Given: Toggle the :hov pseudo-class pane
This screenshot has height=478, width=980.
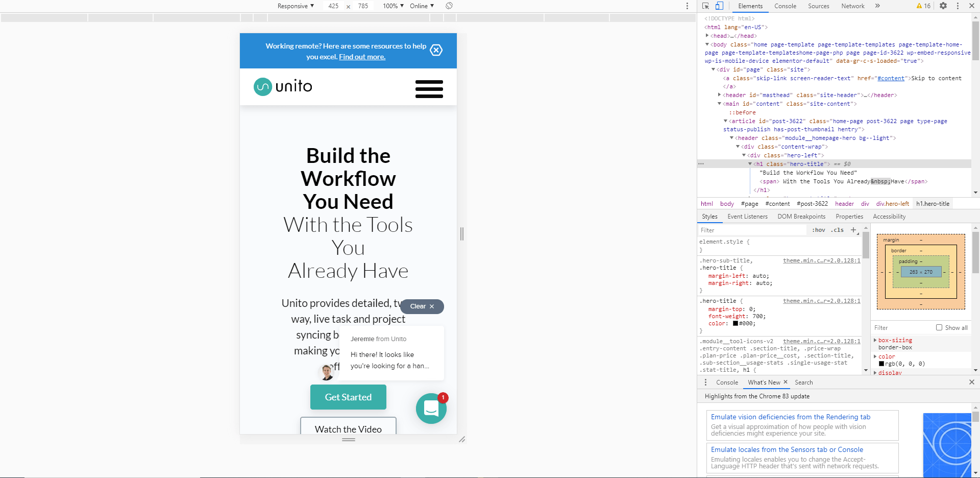Looking at the screenshot, I should pos(818,230).
